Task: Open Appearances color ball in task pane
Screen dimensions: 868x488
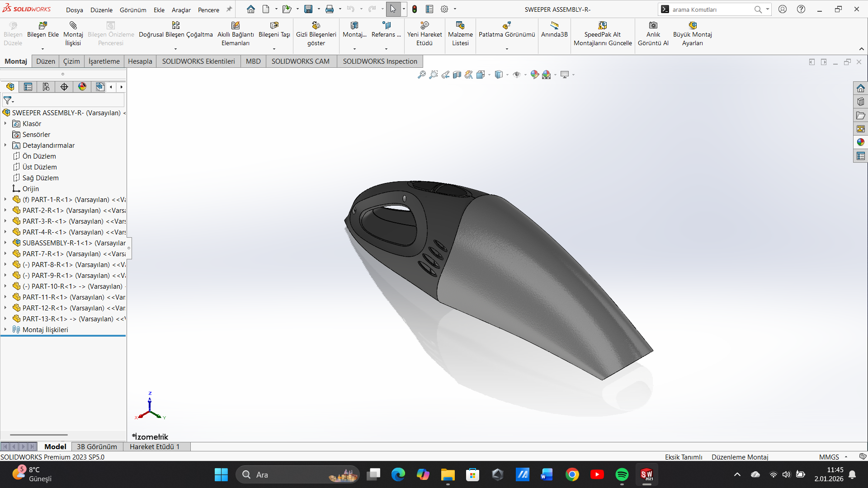Action: coord(860,142)
